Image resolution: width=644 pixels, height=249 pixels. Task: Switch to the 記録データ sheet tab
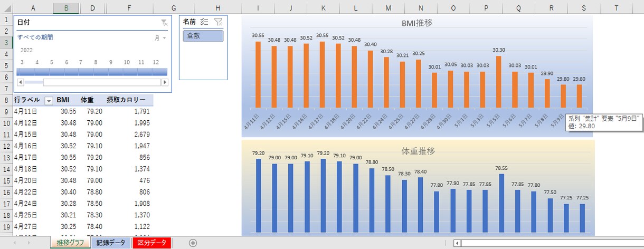[111, 243]
